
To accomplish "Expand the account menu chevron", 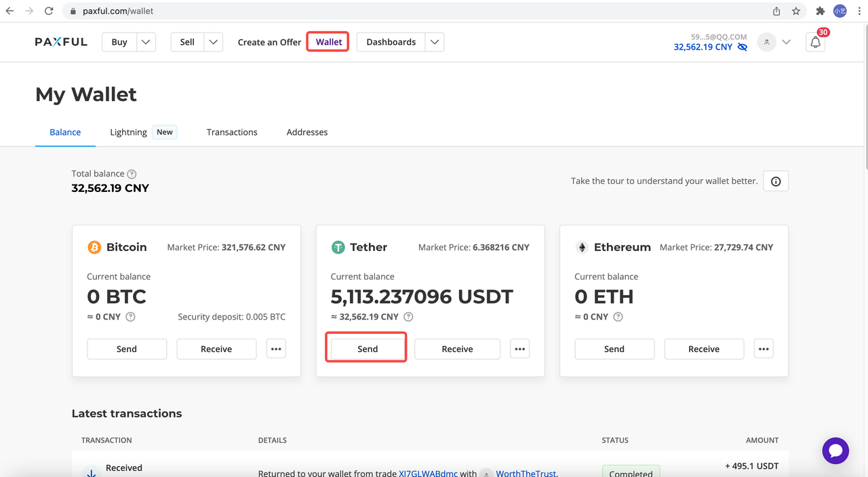I will coord(786,42).
